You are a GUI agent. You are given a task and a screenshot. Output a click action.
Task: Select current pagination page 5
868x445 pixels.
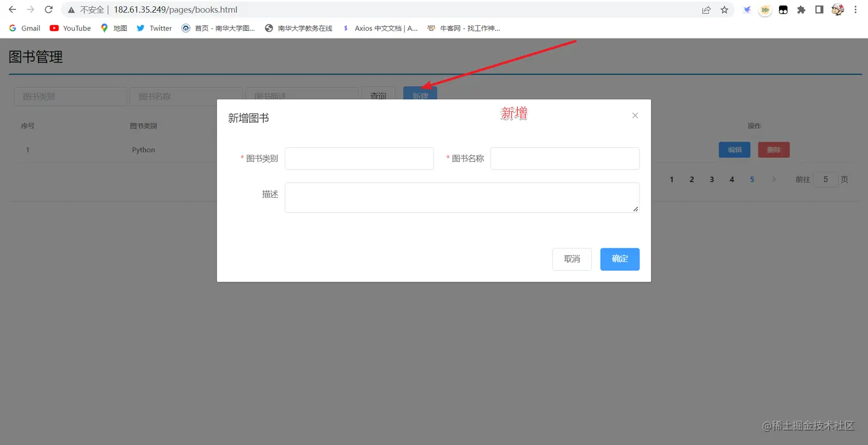(x=752, y=179)
